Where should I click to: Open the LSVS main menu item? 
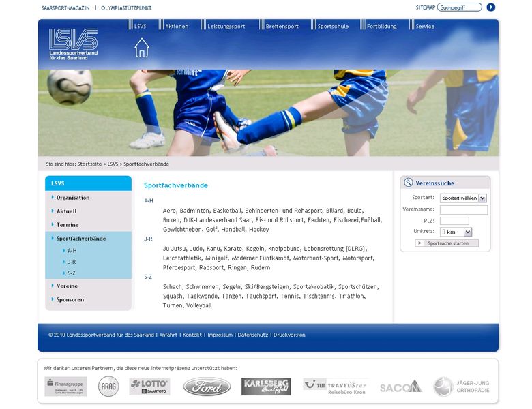click(140, 26)
